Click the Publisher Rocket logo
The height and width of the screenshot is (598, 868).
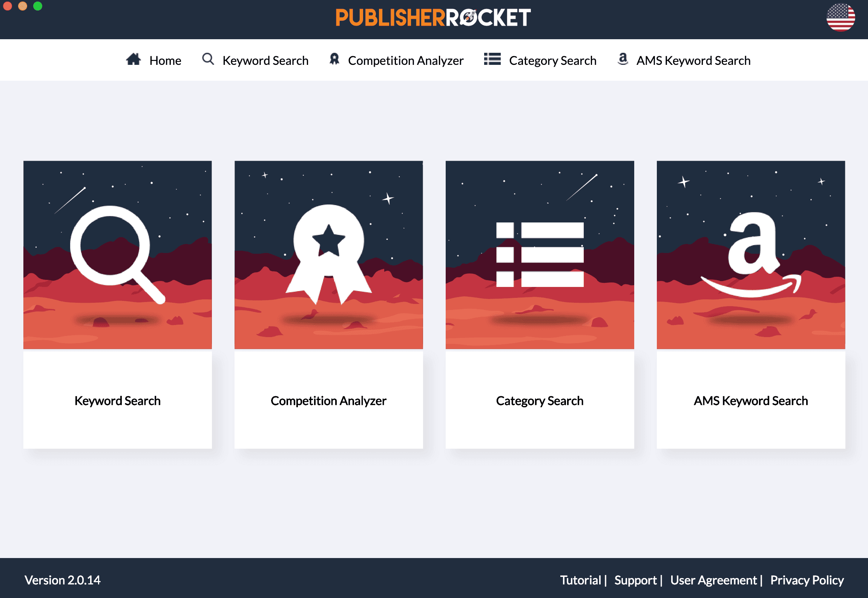[433, 17]
